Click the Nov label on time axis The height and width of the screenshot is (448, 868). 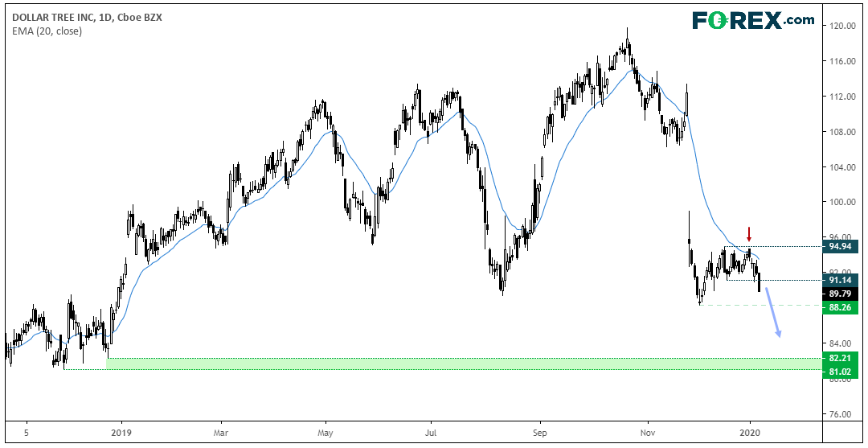pos(646,434)
